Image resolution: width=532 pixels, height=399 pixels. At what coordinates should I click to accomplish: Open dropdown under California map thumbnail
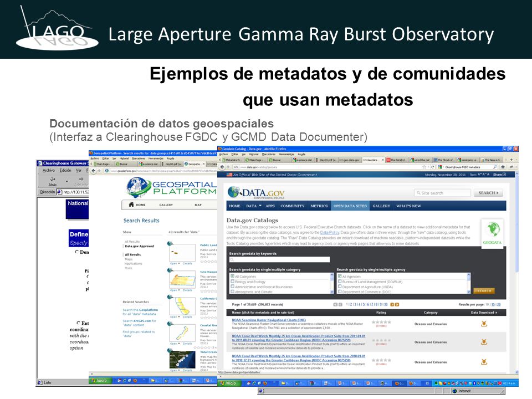tap(179, 317)
